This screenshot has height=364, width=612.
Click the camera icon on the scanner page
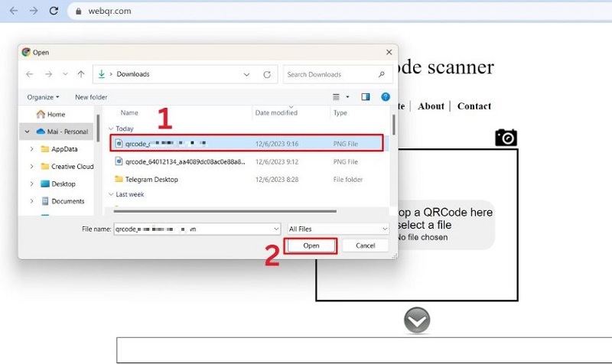(x=506, y=137)
